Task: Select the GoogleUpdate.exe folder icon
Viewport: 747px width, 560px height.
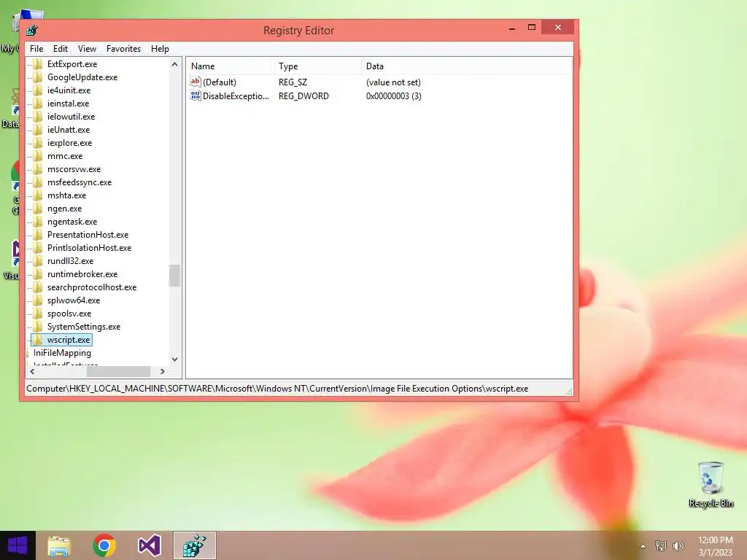Action: pos(38,77)
